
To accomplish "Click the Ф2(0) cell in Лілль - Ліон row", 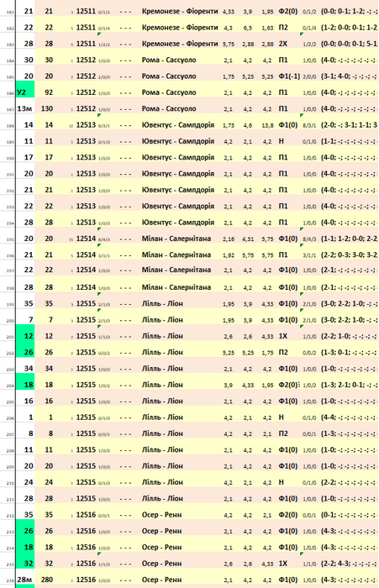I will pyautogui.click(x=287, y=385).
